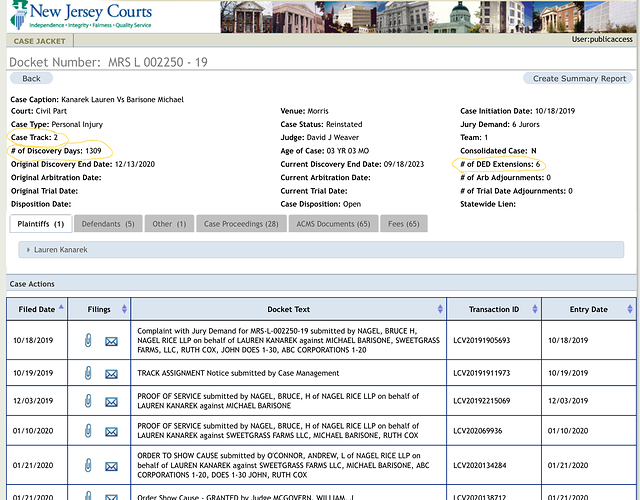Click TRACK ASSIGNMENT Notice docket text

[x=238, y=373]
